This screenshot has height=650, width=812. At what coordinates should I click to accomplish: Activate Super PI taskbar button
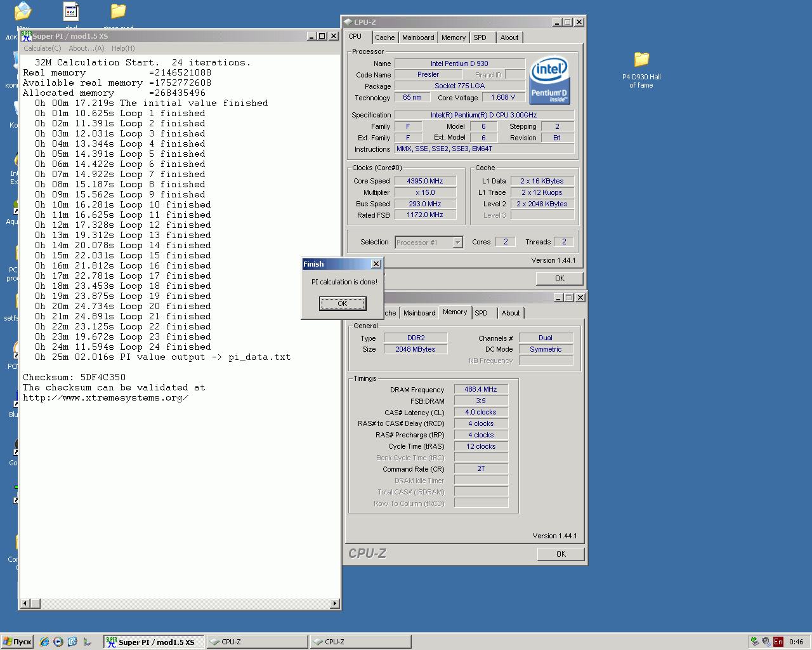pos(154,642)
